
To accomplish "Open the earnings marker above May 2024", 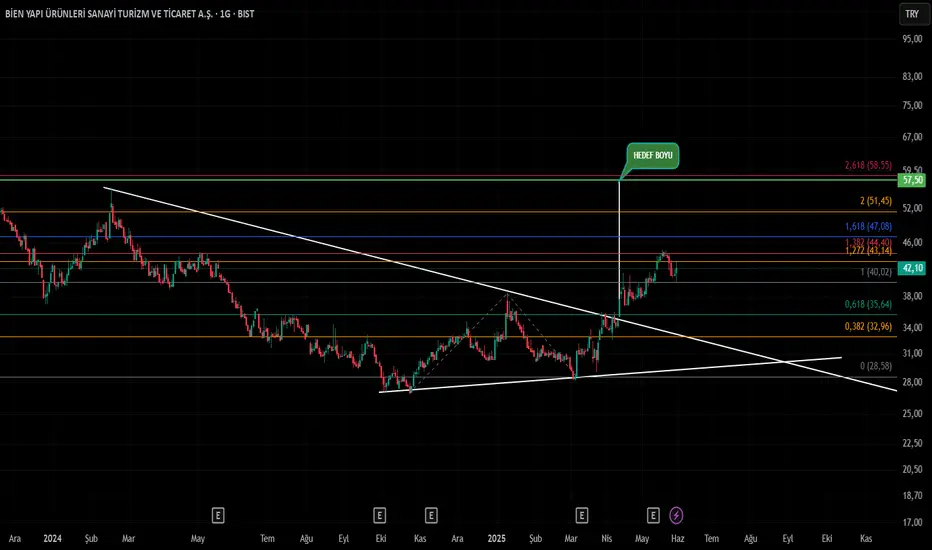I will click(218, 516).
